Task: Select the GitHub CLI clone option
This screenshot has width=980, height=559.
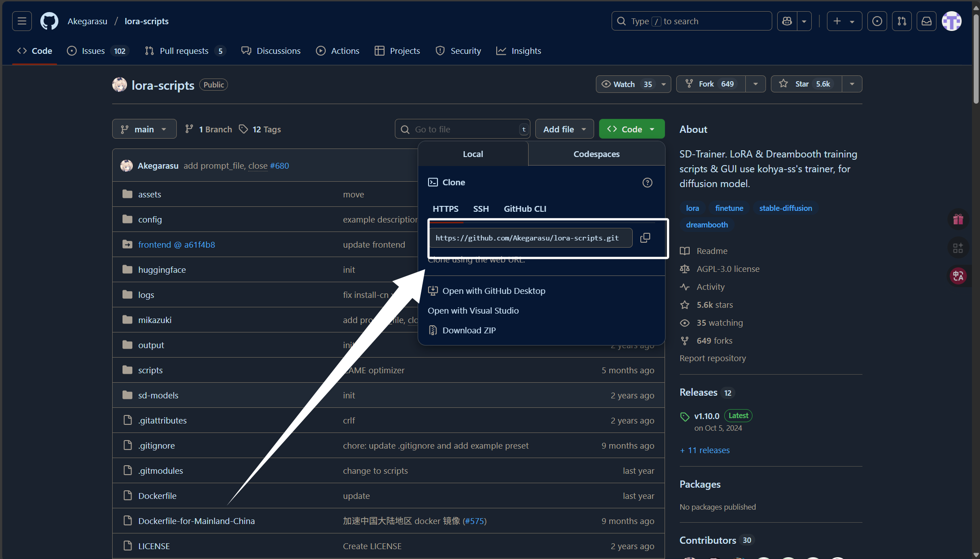Action: click(x=525, y=209)
